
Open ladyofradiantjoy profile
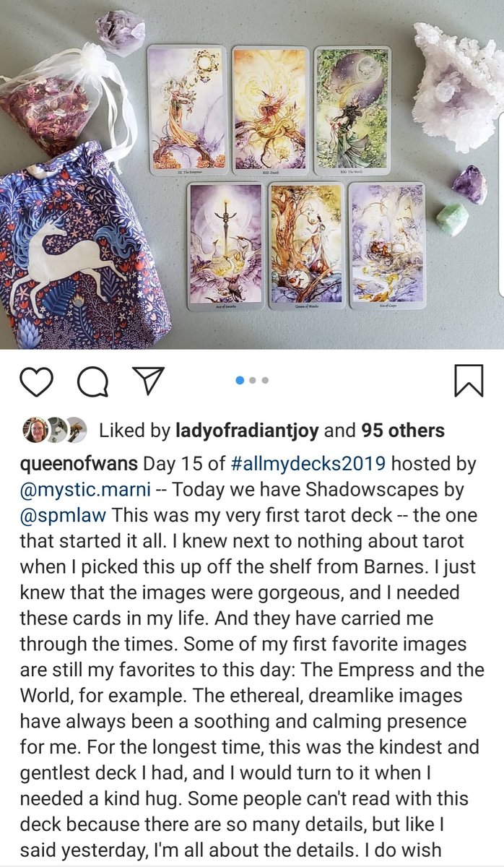coord(248,431)
